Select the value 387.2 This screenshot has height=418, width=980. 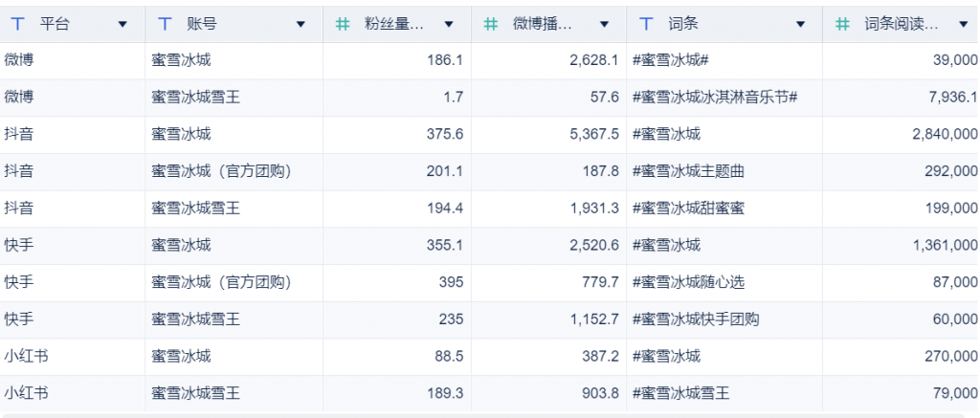point(599,356)
